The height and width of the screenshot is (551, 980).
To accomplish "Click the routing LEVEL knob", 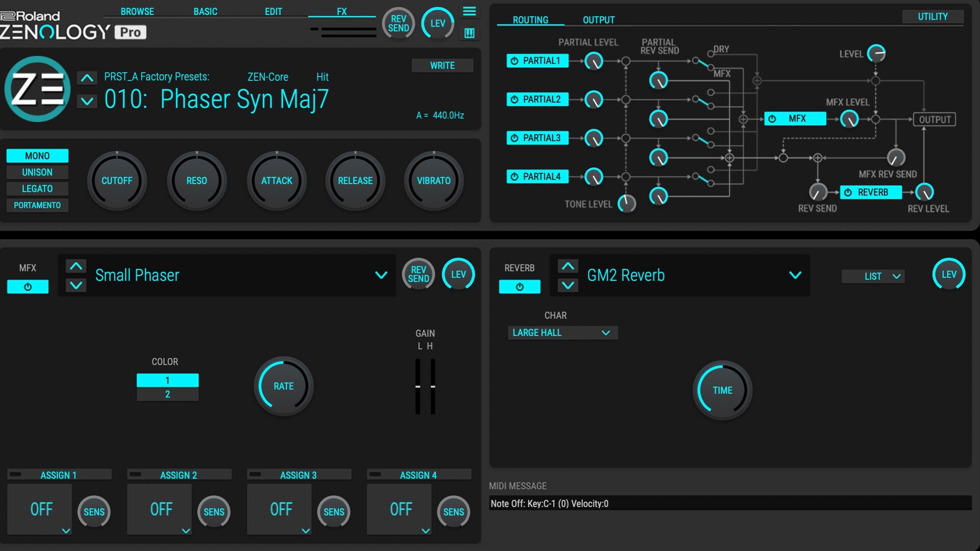I will coord(876,53).
